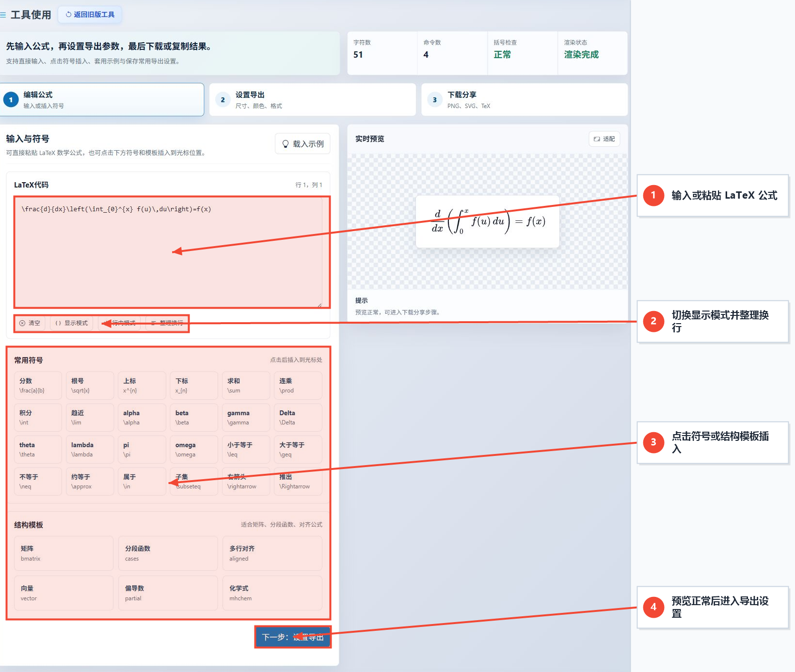
Task: Insert the theta symbol
Action: (38, 450)
